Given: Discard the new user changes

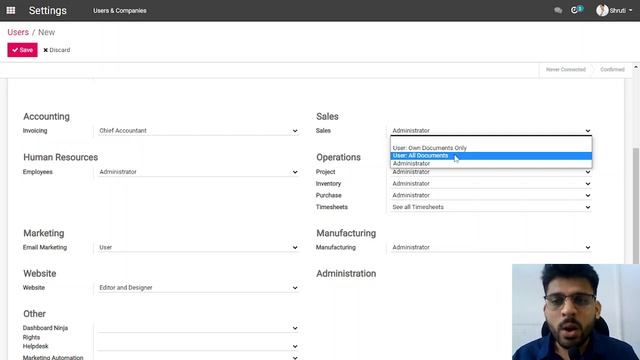Looking at the screenshot, I should 57,50.
